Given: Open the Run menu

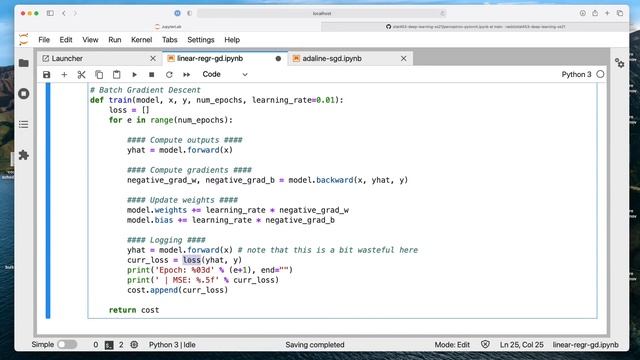Looking at the screenshot, I should [115, 40].
